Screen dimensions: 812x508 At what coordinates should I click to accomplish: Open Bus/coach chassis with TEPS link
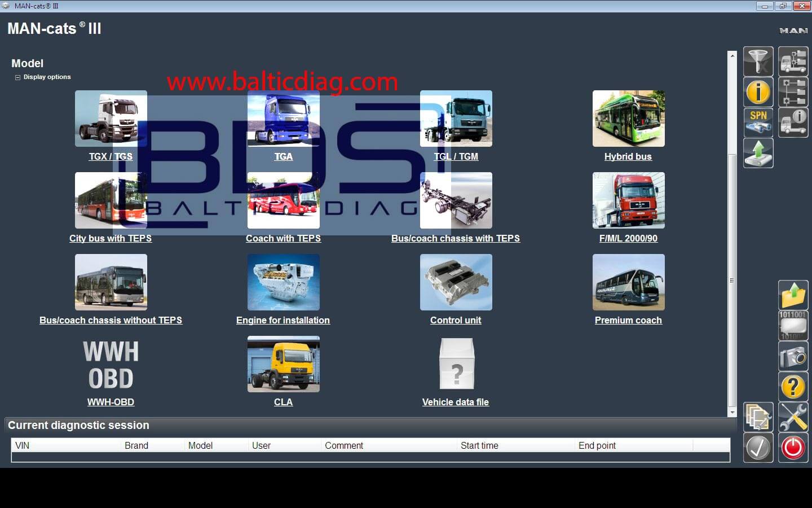(456, 238)
